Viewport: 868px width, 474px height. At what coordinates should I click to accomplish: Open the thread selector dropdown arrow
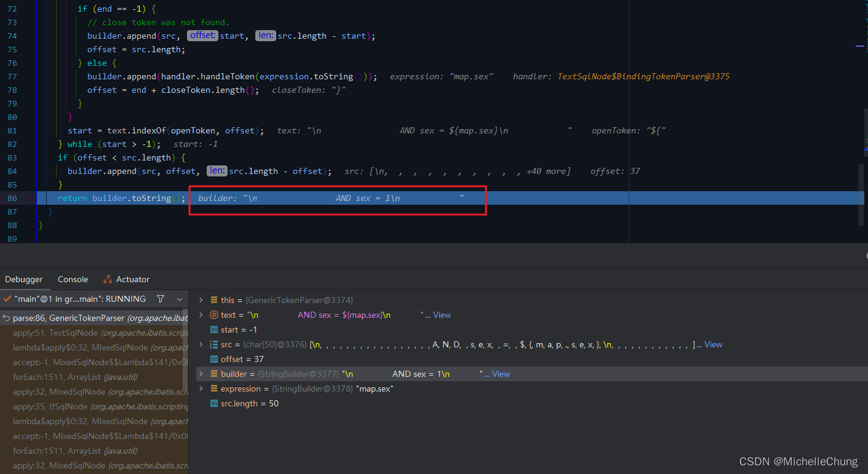180,299
